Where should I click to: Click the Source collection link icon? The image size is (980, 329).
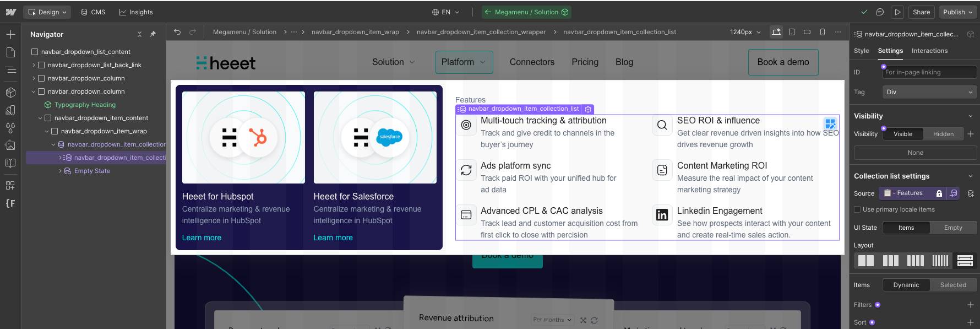point(954,193)
